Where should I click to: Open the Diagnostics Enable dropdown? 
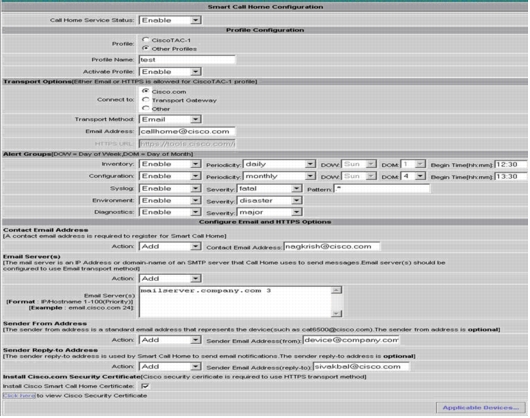click(170, 212)
